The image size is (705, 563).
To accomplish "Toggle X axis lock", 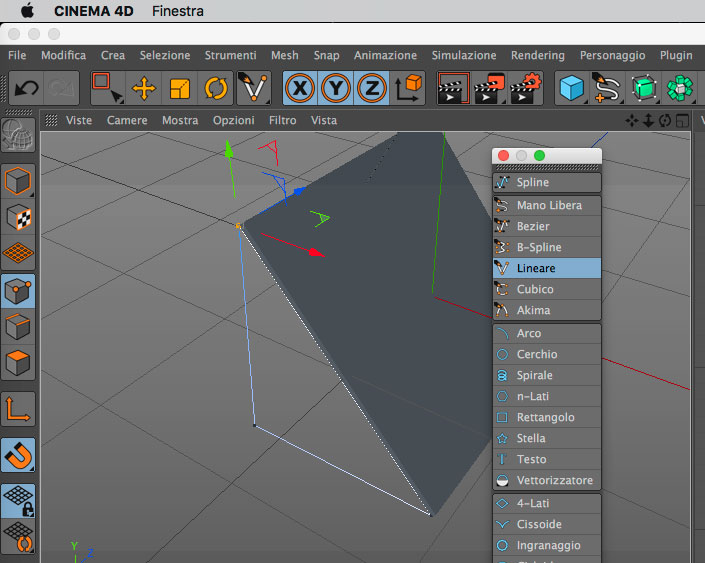I will tap(300, 88).
